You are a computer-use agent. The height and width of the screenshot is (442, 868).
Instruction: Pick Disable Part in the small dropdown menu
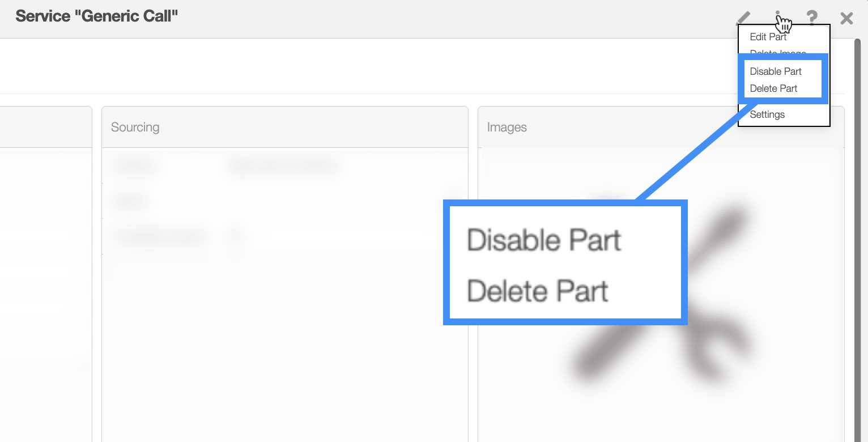click(776, 71)
